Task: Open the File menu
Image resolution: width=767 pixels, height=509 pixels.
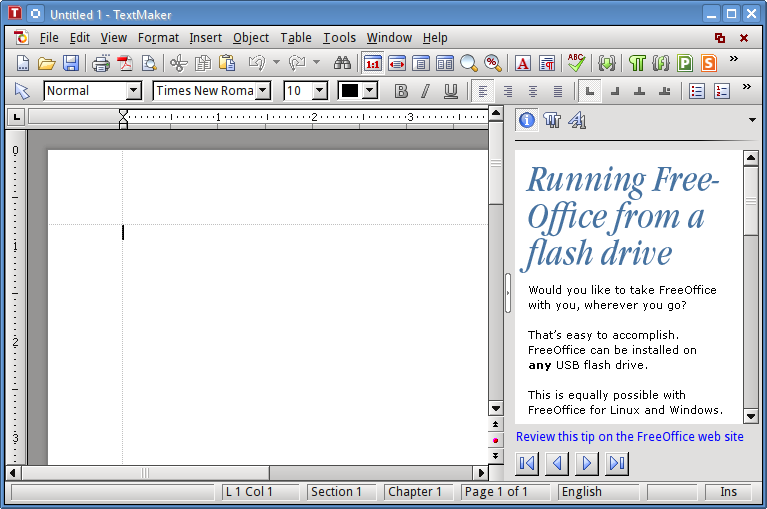Action: point(49,38)
